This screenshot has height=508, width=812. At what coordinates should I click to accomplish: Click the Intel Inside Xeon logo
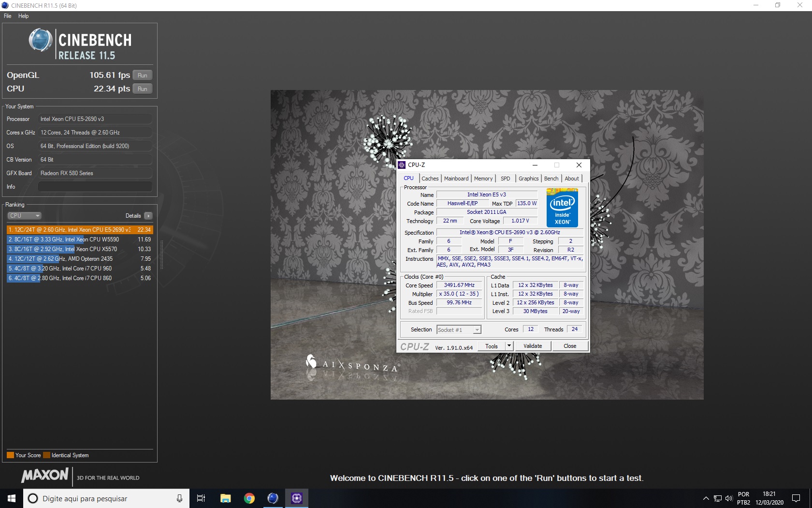click(x=562, y=208)
